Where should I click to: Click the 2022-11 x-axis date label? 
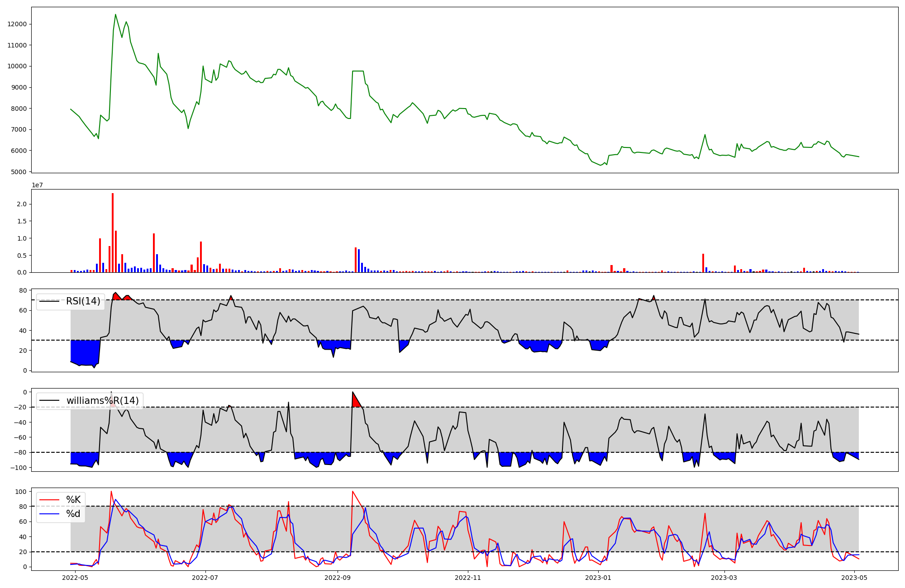pyautogui.click(x=468, y=578)
